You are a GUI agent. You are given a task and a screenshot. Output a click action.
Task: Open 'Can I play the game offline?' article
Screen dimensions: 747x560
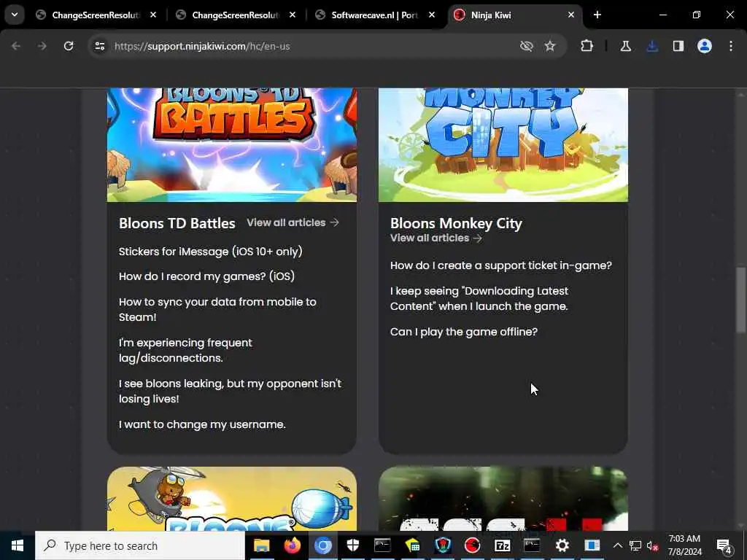click(464, 332)
